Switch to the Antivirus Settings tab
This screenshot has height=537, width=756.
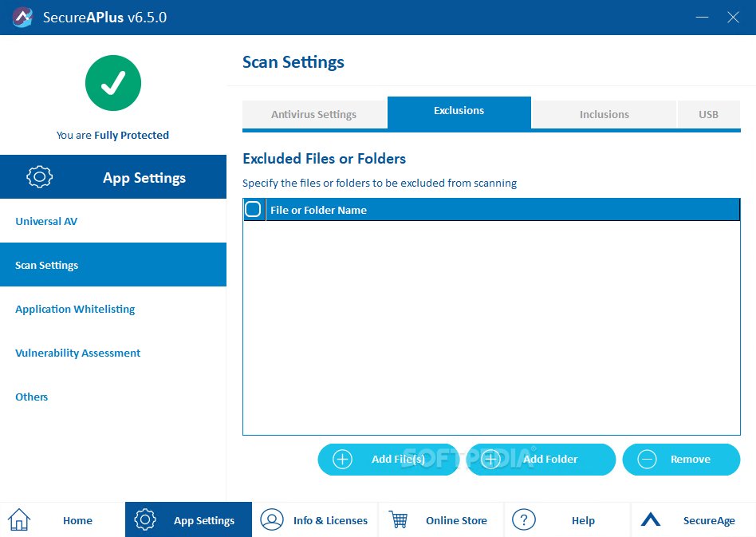click(314, 114)
